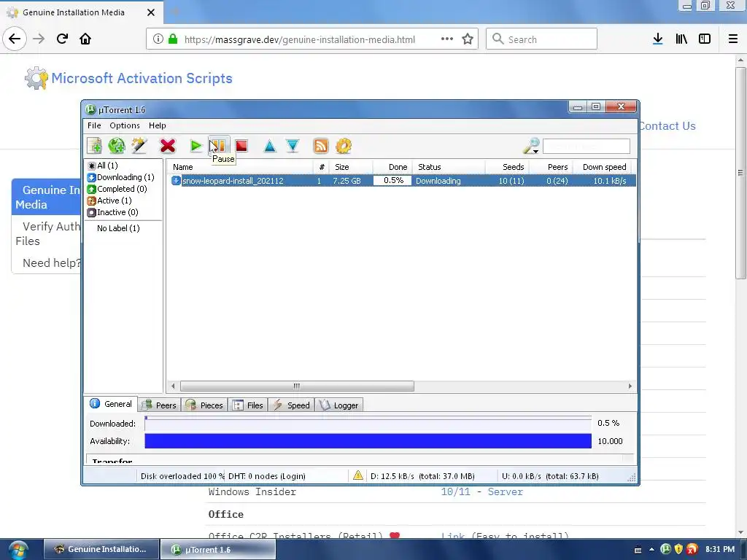Click the blue Availability bar
This screenshot has width=747, height=560.
pyautogui.click(x=368, y=441)
